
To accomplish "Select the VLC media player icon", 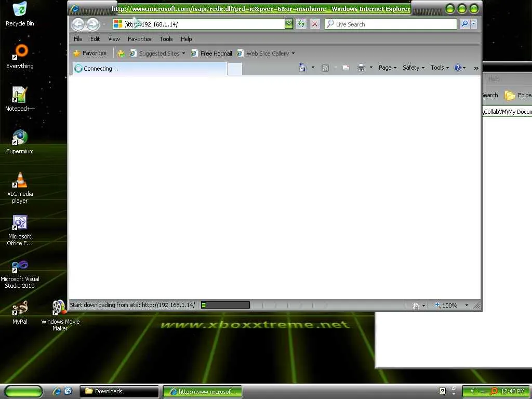I will click(x=20, y=188).
